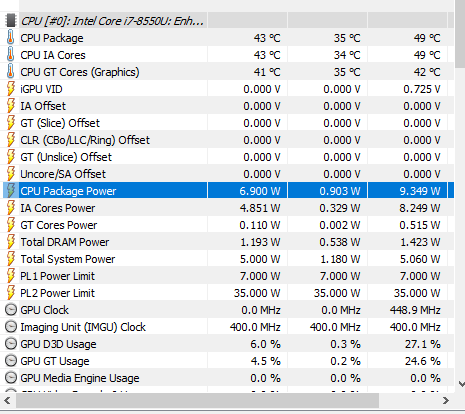
Task: Click thermometer icon beside CPU IA Cores
Action: pos(11,54)
